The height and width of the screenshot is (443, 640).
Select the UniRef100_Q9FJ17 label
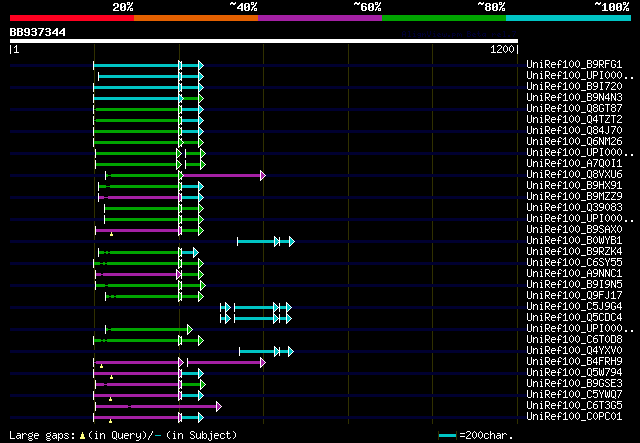pyautogui.click(x=574, y=296)
